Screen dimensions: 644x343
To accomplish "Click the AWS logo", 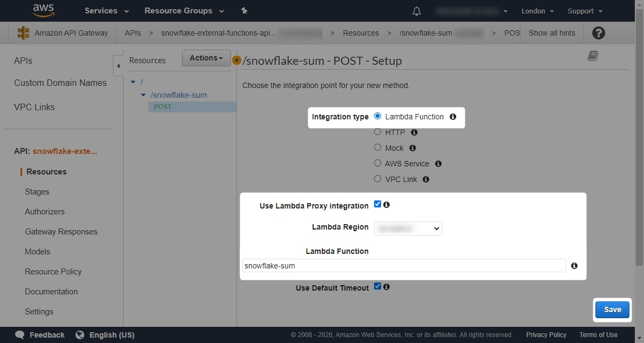I will click(x=44, y=10).
